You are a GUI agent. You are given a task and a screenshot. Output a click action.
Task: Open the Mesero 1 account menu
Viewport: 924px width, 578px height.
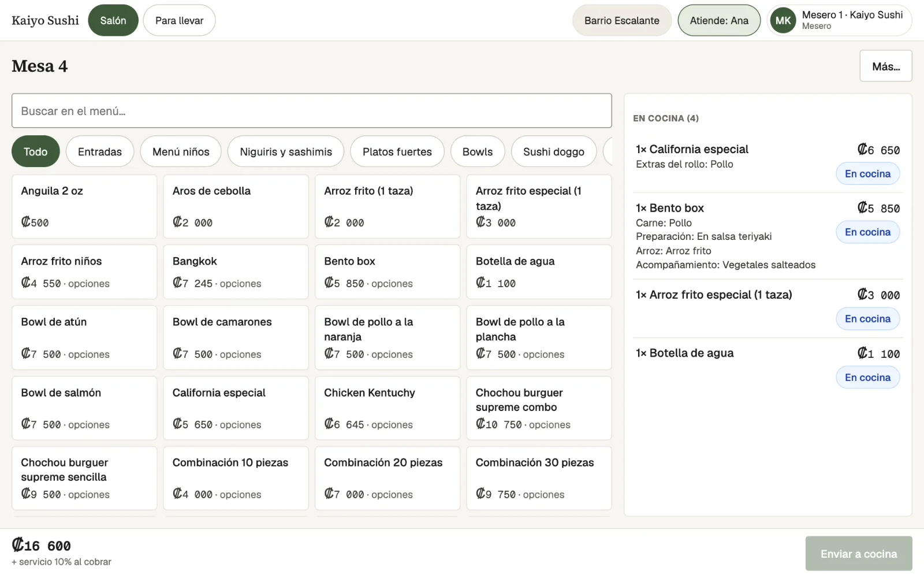[840, 20]
